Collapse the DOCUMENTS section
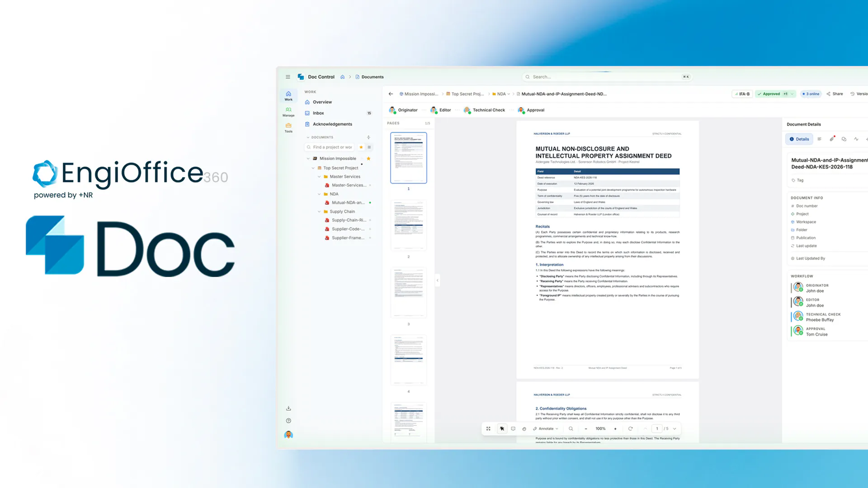 click(308, 137)
